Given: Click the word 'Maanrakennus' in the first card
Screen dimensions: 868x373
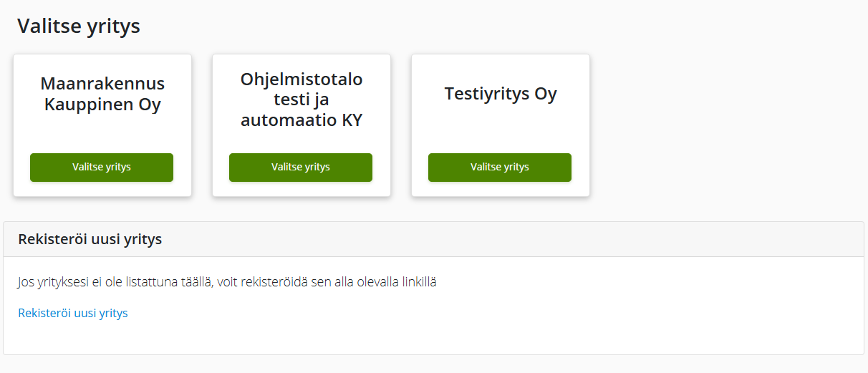Looking at the screenshot, I should [x=102, y=83].
